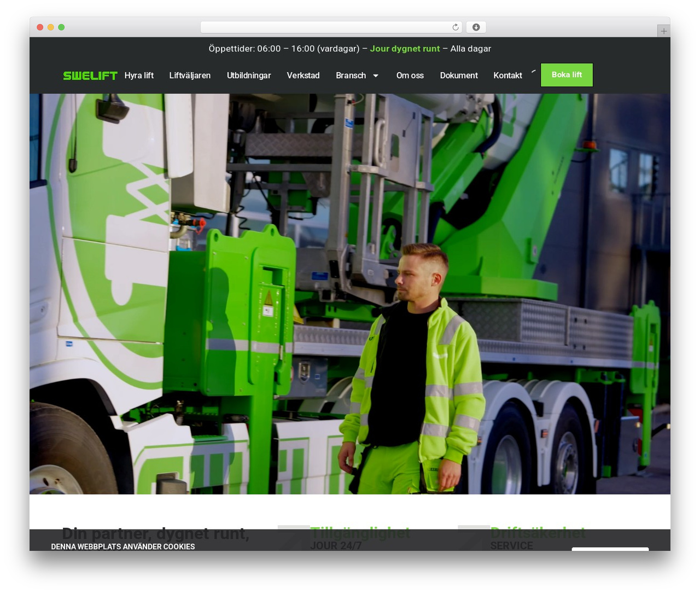700x593 pixels.
Task: Click the hero video of the green lift truck
Action: (x=350, y=294)
